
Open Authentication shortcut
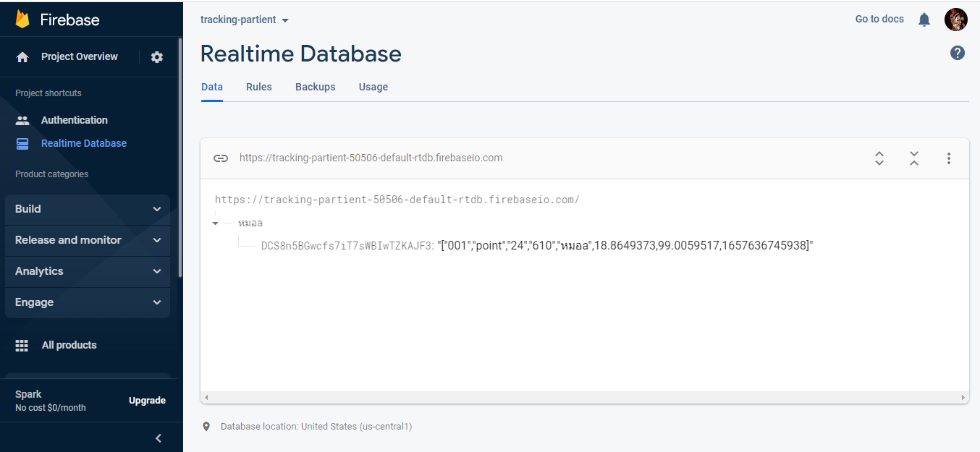[75, 120]
